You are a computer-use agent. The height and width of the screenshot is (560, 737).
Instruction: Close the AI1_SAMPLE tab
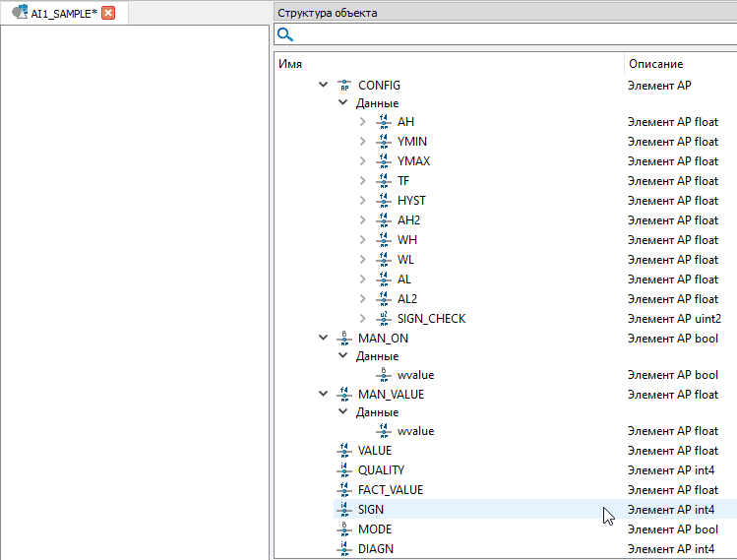108,13
